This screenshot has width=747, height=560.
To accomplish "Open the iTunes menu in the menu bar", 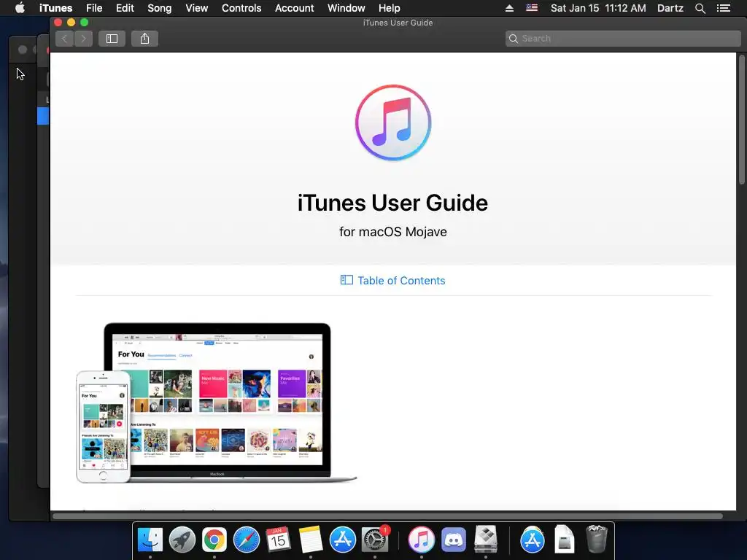I will (55, 8).
